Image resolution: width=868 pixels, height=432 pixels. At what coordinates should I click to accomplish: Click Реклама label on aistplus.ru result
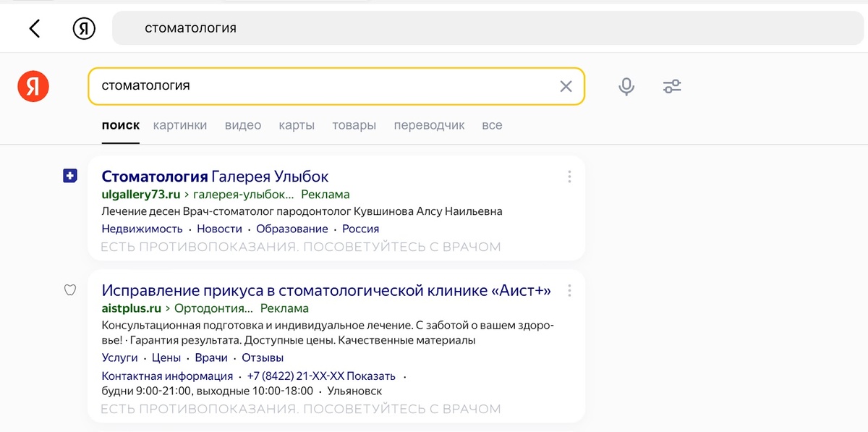(284, 308)
